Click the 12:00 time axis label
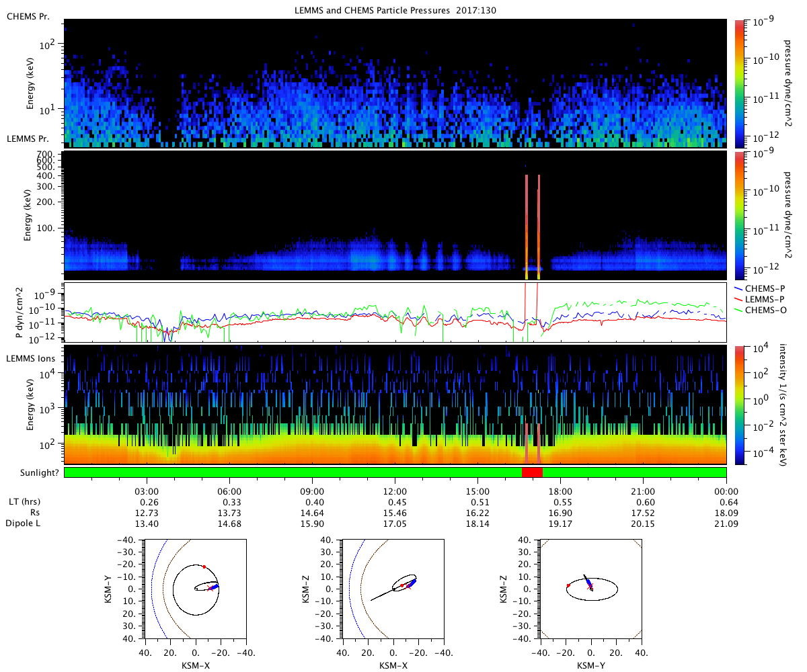The image size is (807, 672). point(395,491)
